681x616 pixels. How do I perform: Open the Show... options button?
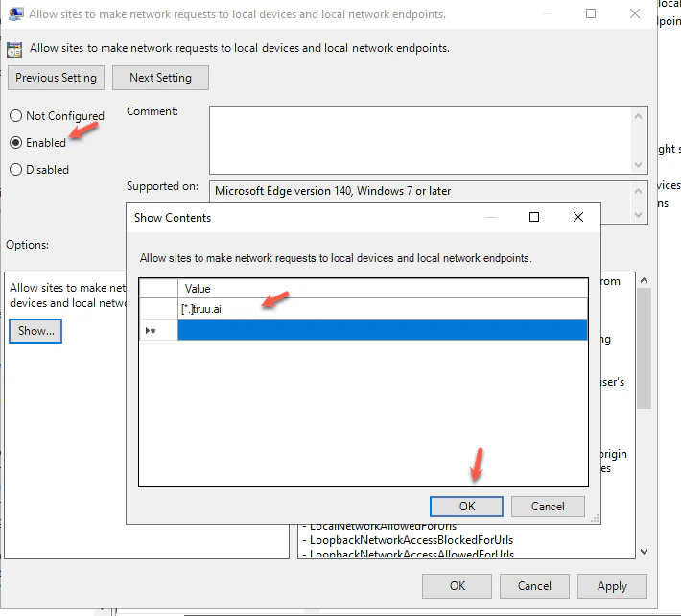(35, 331)
